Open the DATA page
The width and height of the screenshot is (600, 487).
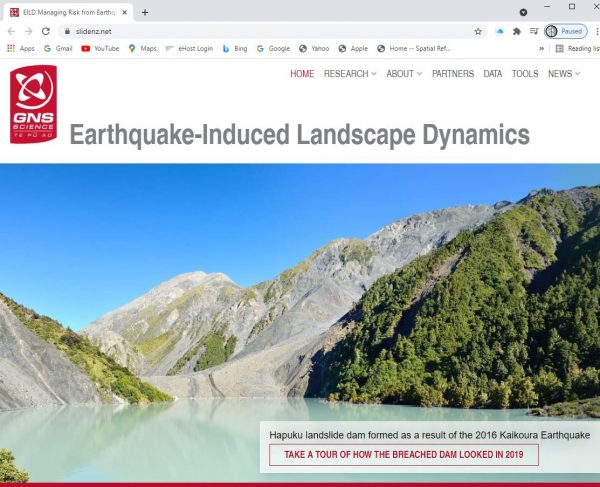click(492, 74)
